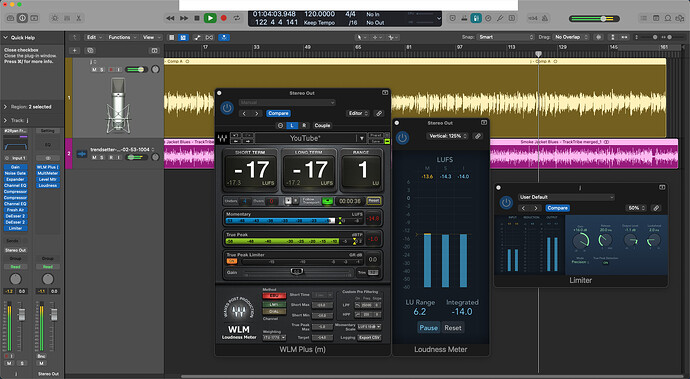Adjust the master volume slider in control bar
690x379 pixels.
(594, 18)
